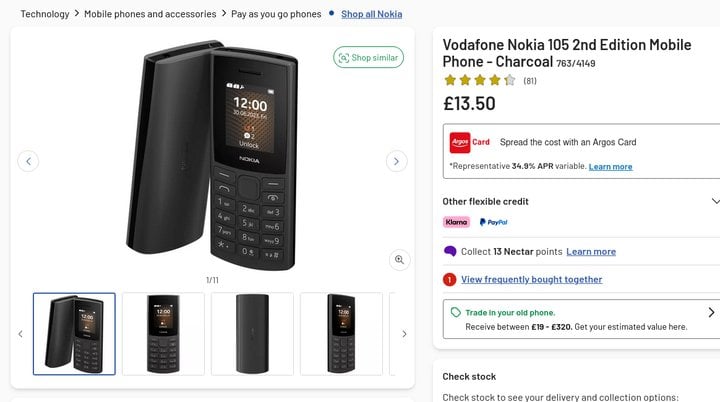Expand Other flexible credit section

[x=714, y=201]
